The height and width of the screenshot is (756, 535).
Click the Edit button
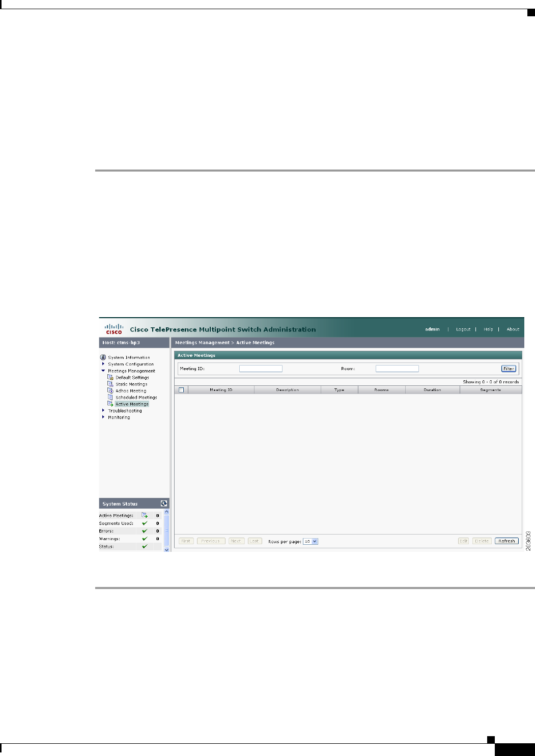tap(464, 541)
